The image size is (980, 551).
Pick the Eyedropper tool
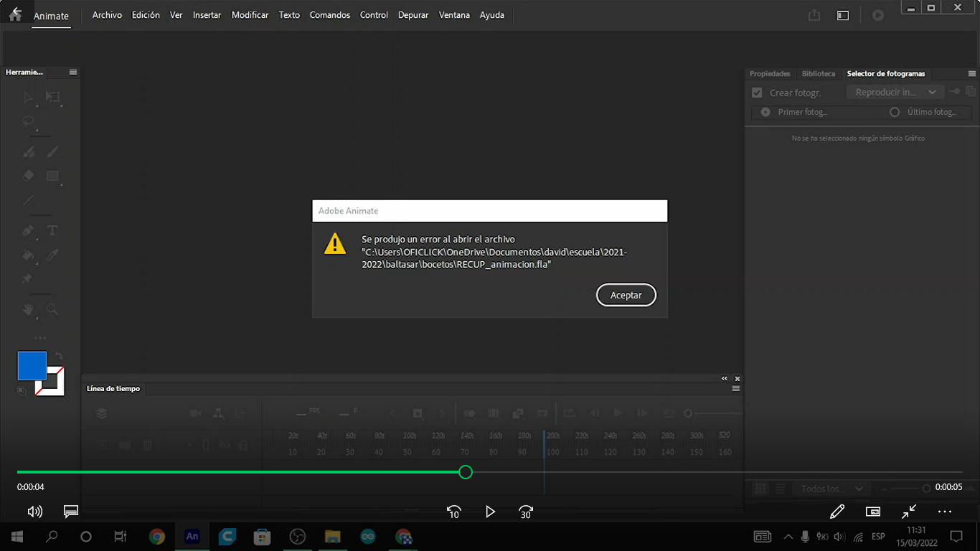point(53,255)
